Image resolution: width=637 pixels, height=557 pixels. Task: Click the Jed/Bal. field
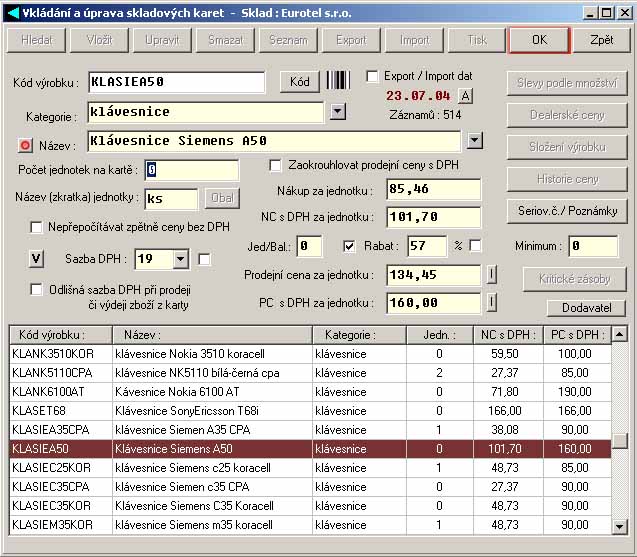tap(309, 246)
